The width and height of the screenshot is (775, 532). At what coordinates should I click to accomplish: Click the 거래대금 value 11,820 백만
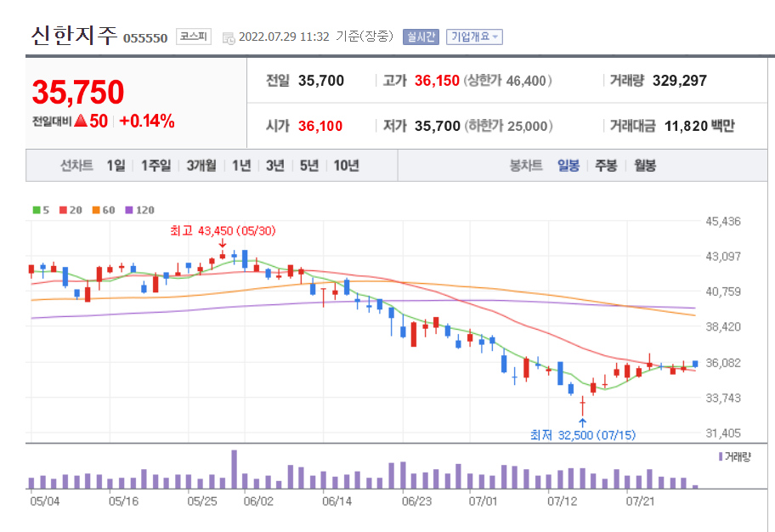click(x=699, y=126)
